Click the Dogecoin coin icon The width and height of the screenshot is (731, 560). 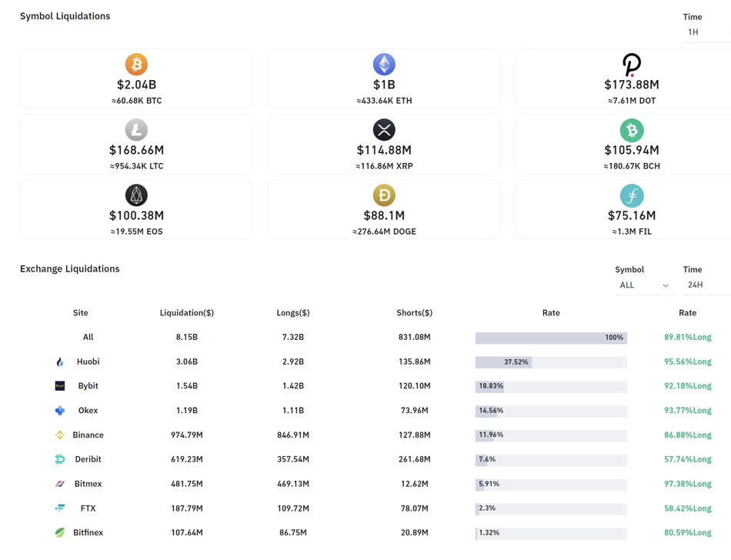(x=384, y=195)
